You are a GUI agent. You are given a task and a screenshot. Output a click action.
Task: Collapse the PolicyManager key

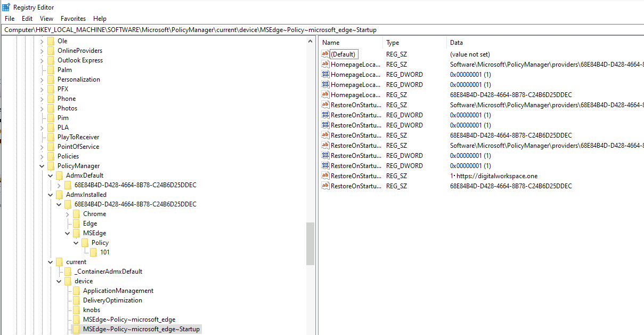coord(42,166)
